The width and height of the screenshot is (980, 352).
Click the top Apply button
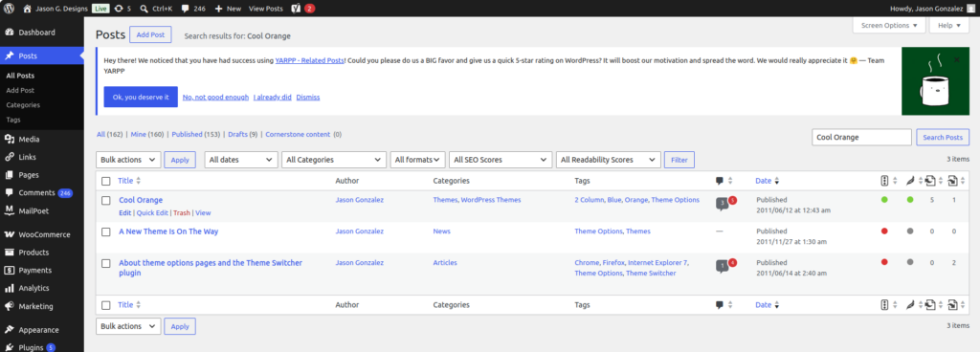tap(180, 160)
